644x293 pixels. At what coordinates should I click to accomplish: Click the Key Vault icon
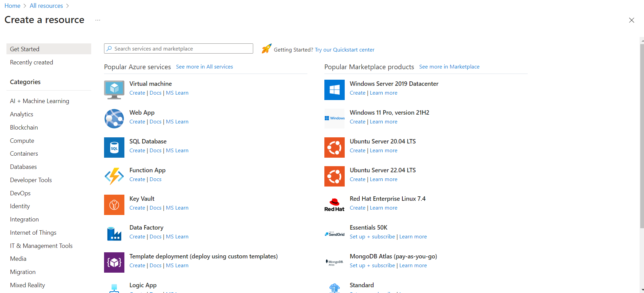pyautogui.click(x=114, y=205)
